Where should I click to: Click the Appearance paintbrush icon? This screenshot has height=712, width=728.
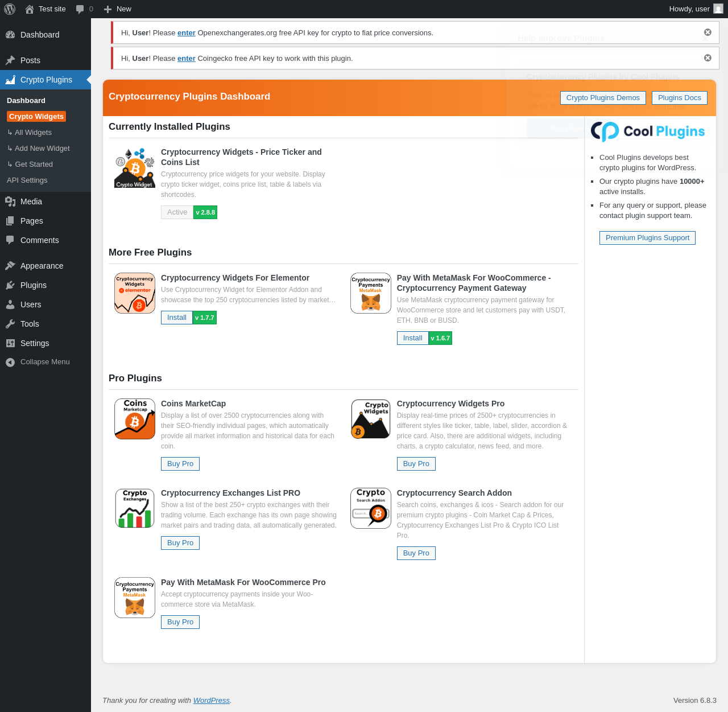pyautogui.click(x=10, y=266)
